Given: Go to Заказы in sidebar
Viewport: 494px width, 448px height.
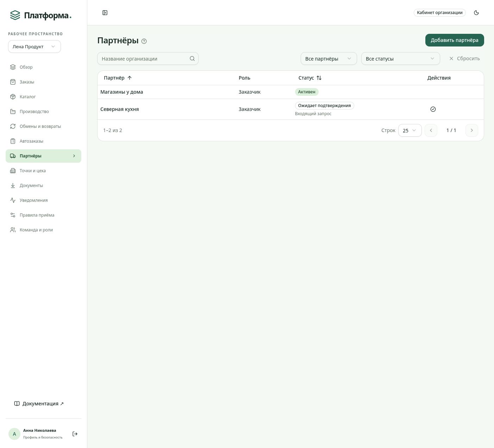Looking at the screenshot, I should [43, 82].
